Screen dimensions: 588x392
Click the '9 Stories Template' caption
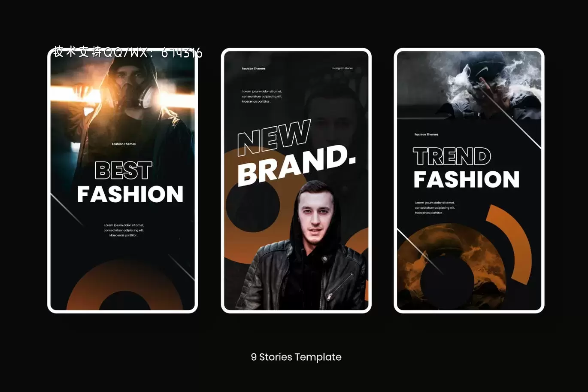[x=296, y=357]
